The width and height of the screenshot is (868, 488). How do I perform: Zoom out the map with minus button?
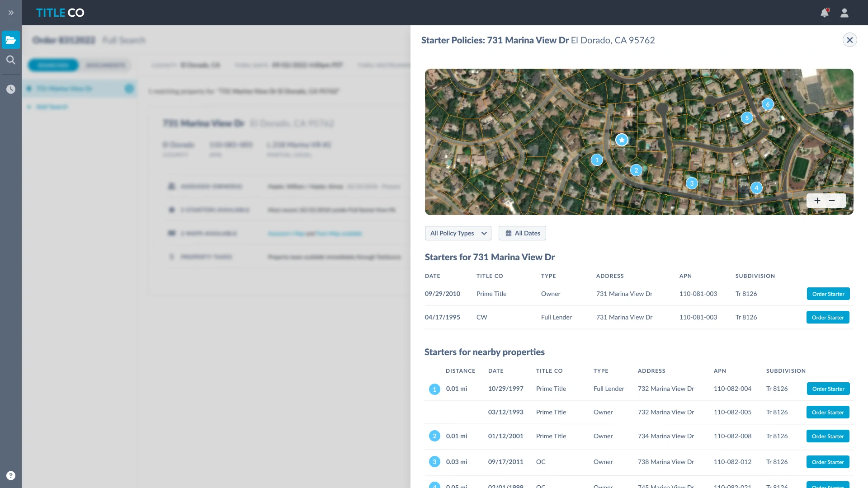[832, 201]
